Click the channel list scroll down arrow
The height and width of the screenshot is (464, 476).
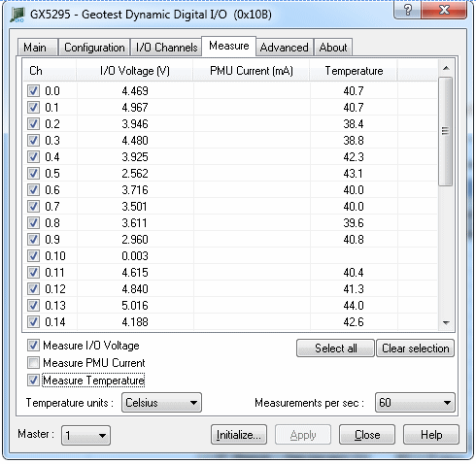click(446, 322)
